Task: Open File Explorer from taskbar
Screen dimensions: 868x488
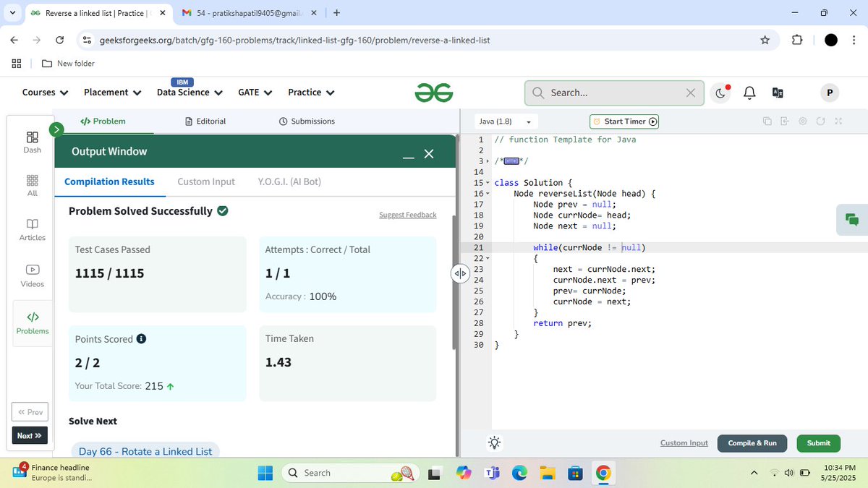Action: point(548,473)
